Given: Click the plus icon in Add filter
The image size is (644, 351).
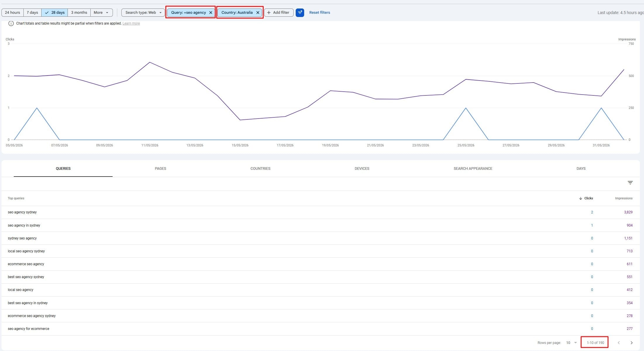Looking at the screenshot, I should click(269, 13).
